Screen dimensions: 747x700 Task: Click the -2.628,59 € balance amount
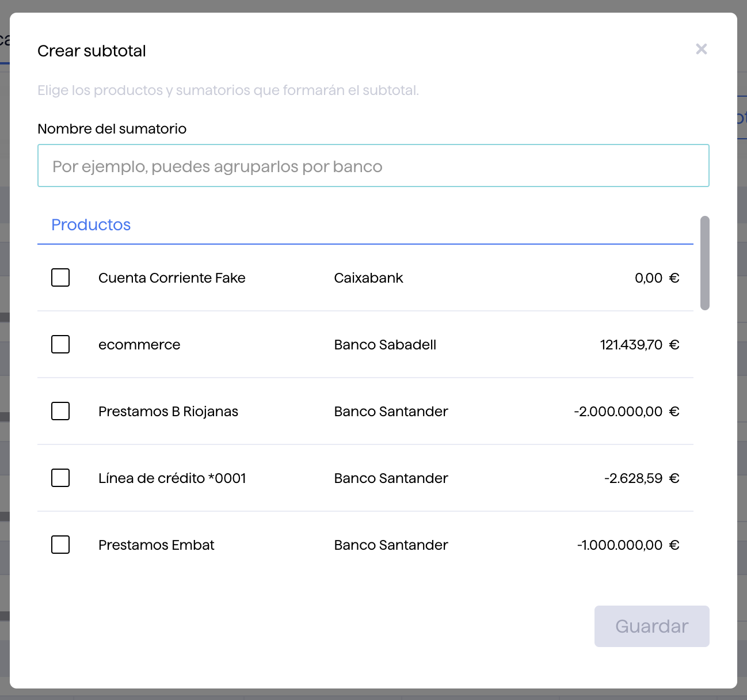coord(641,478)
